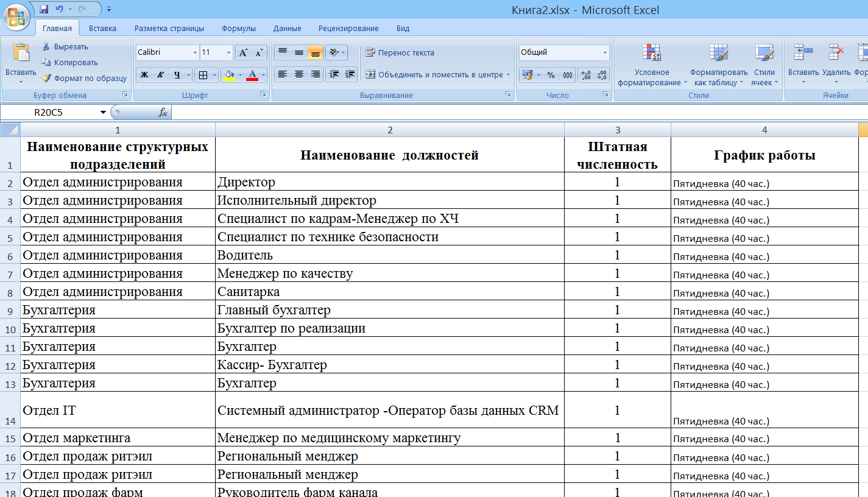Expand the Quick Access toolbar customize arrow
868x497 pixels.
tap(108, 9)
